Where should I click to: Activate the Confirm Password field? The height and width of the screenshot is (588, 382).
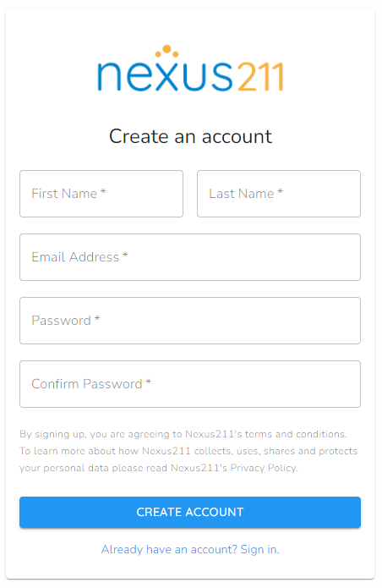190,384
